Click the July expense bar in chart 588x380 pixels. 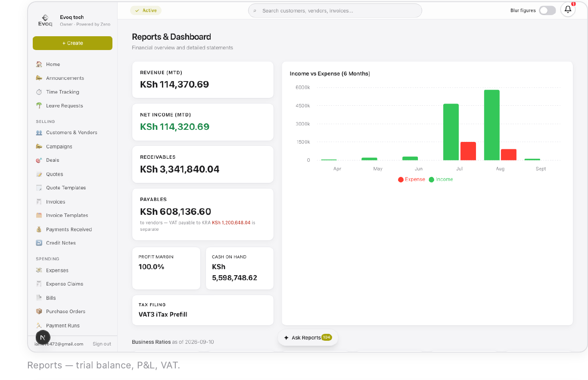coord(468,151)
